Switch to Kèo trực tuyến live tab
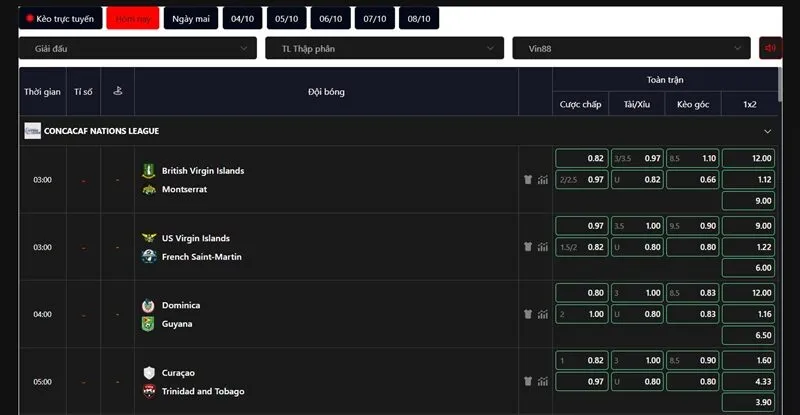The image size is (800, 415). (x=60, y=19)
